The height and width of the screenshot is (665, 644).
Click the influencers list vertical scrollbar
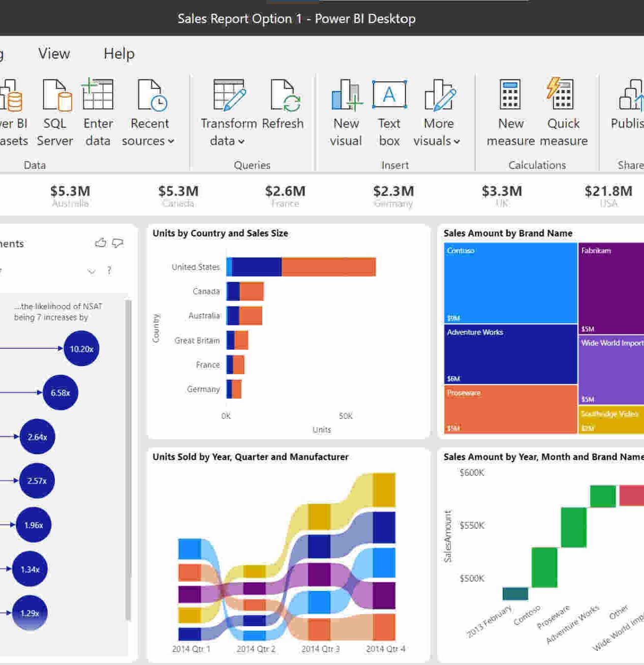[128, 458]
